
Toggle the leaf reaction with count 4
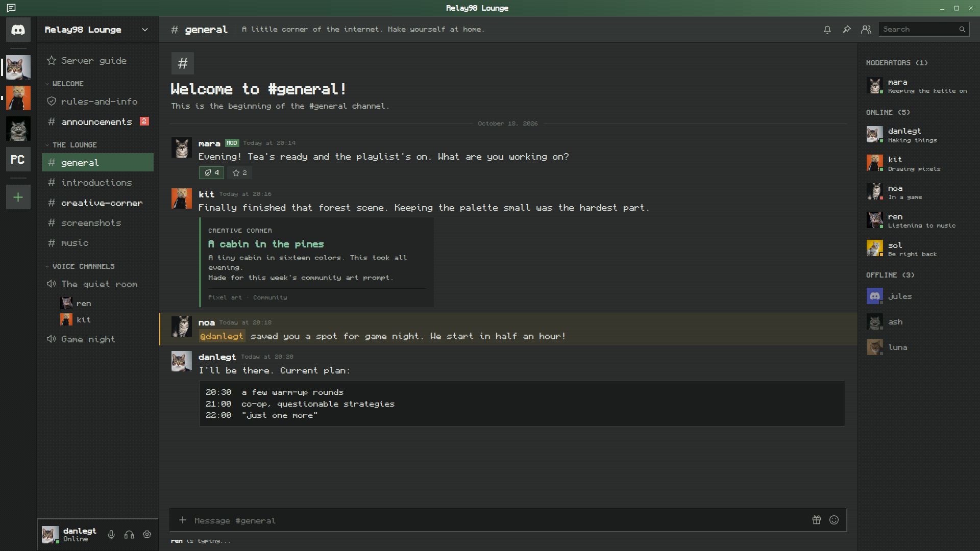(211, 173)
